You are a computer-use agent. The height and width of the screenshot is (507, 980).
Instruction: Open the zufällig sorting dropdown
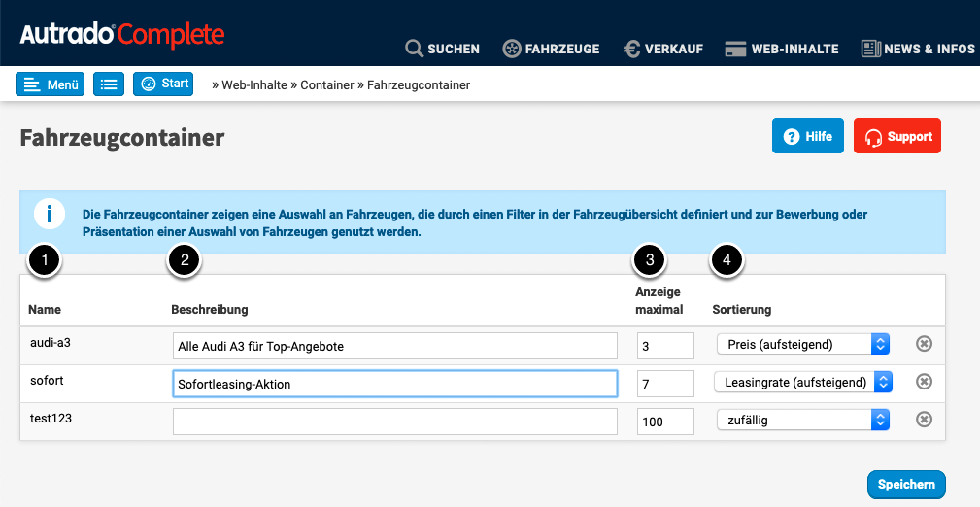click(x=803, y=420)
